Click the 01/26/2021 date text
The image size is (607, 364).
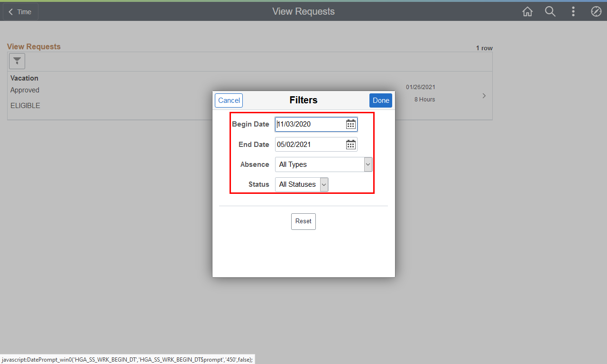point(421,87)
